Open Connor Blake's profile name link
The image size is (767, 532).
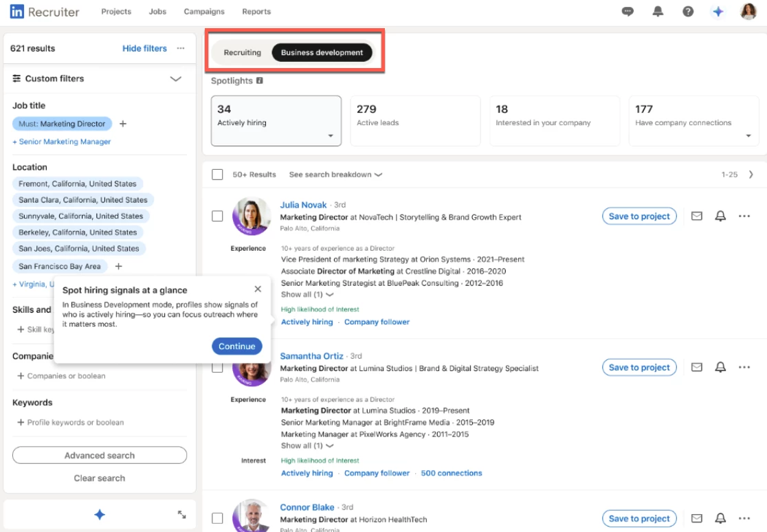(307, 507)
